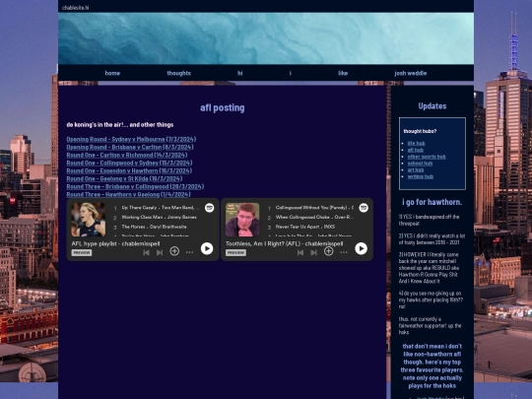This screenshot has height=399, width=532.
Task: Click the site title in top bar
Action: [x=75, y=8]
